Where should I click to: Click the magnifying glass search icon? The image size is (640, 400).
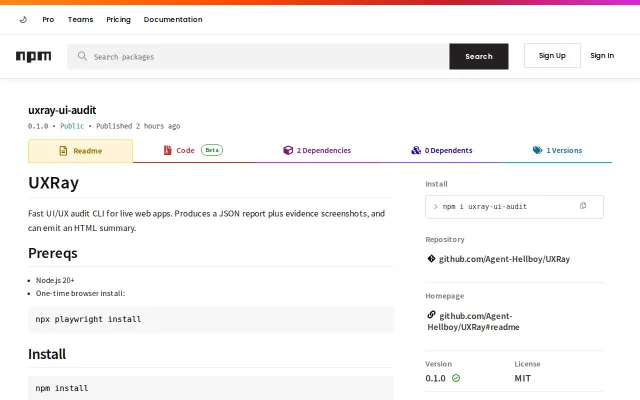click(82, 56)
